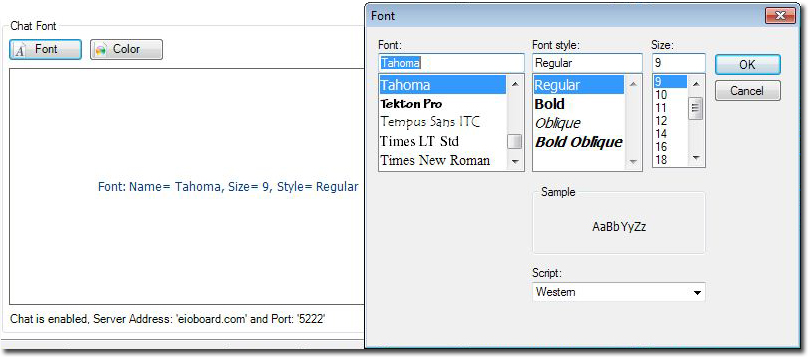Image resolution: width=809 pixels, height=360 pixels.
Task: Click the Size input field
Action: point(678,63)
